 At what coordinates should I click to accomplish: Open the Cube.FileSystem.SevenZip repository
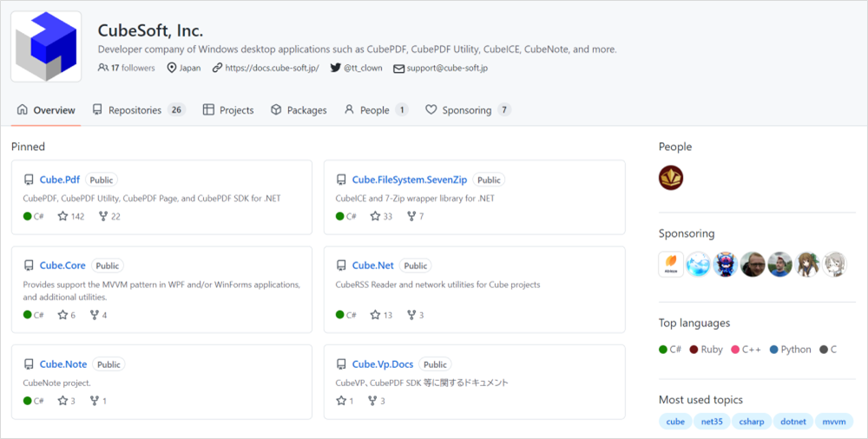[410, 180]
